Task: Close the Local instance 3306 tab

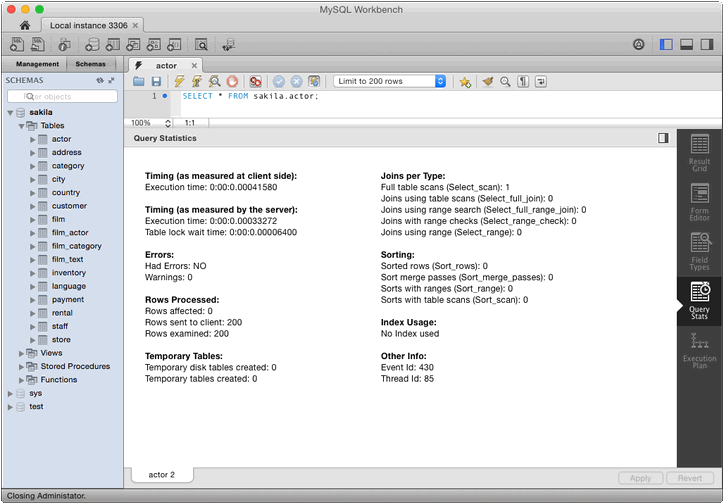Action: pyautogui.click(x=135, y=25)
